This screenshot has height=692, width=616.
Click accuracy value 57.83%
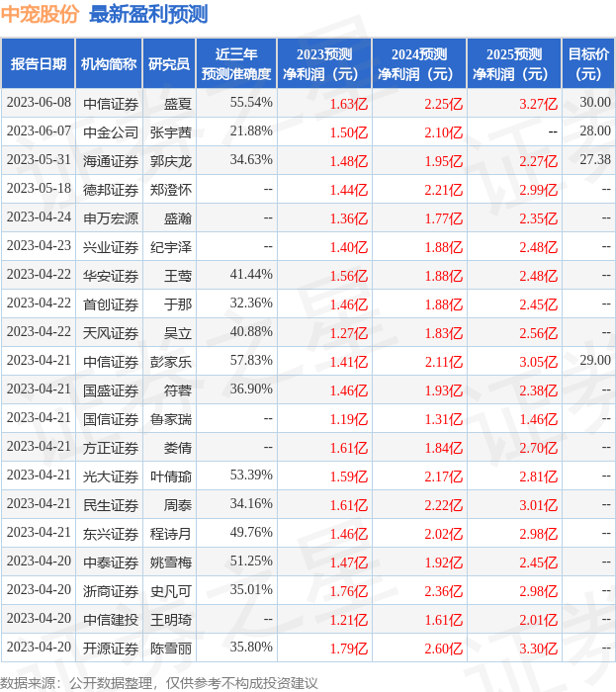(251, 361)
